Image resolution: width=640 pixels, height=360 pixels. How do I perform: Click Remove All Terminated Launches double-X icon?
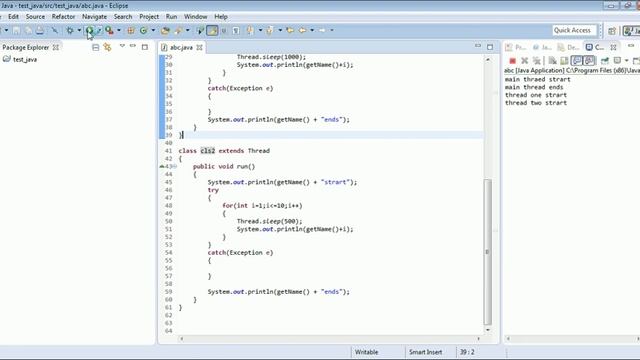(x=537, y=61)
